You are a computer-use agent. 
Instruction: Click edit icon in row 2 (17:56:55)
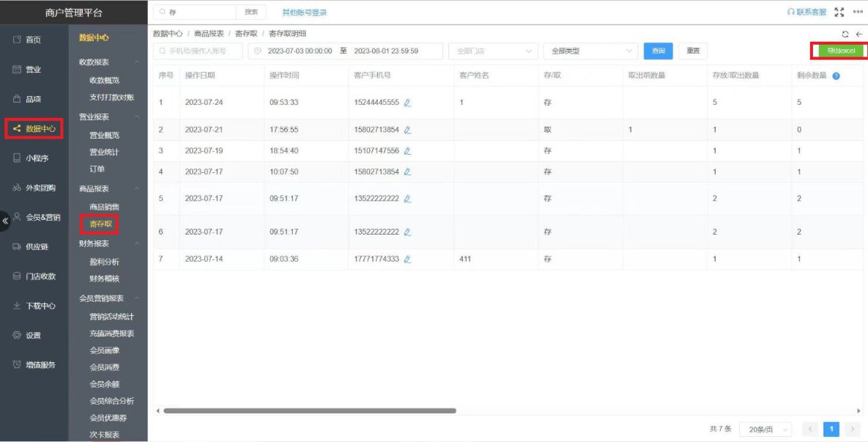(407, 130)
